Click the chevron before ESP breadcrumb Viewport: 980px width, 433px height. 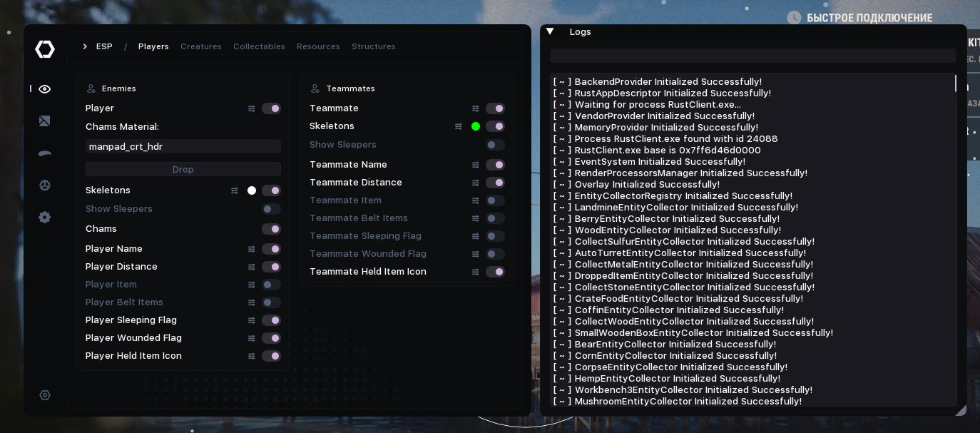pos(85,46)
